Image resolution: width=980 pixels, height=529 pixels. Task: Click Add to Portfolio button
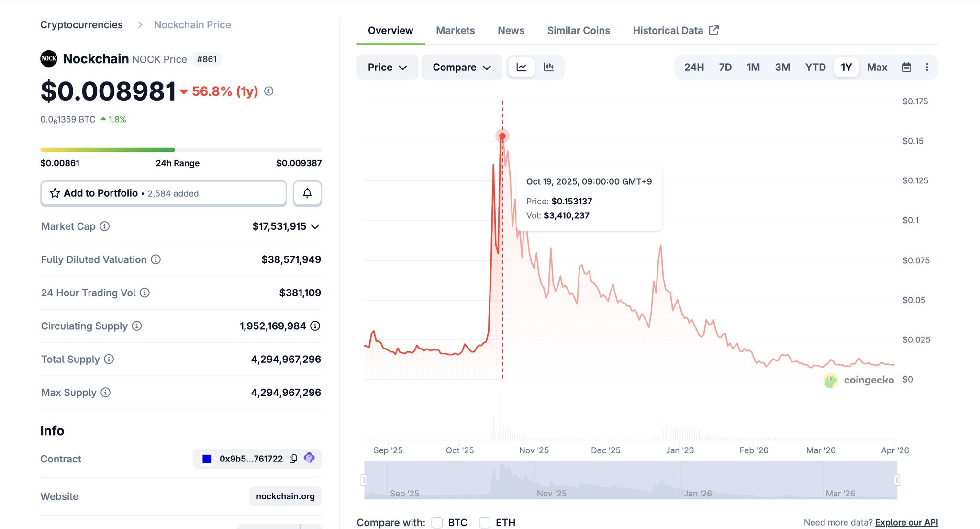coord(163,193)
